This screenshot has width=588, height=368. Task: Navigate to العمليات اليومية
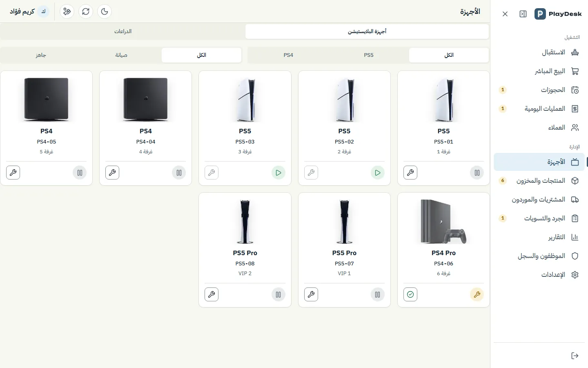pos(539,109)
